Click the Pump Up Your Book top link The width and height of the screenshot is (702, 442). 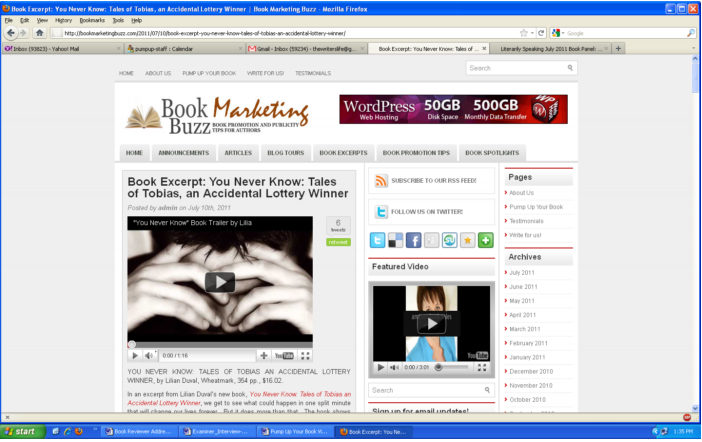click(x=209, y=73)
